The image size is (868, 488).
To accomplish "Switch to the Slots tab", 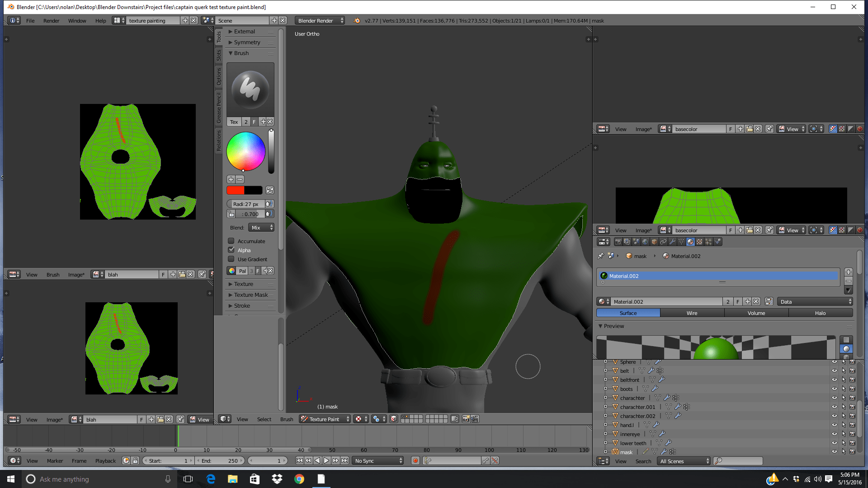I will (219, 55).
